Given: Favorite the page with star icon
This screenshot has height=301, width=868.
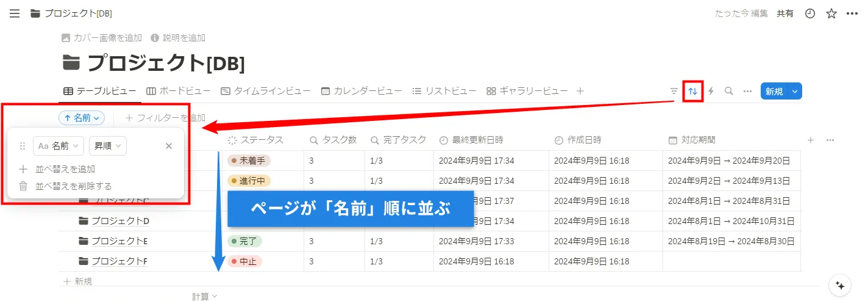Looking at the screenshot, I should [x=831, y=13].
